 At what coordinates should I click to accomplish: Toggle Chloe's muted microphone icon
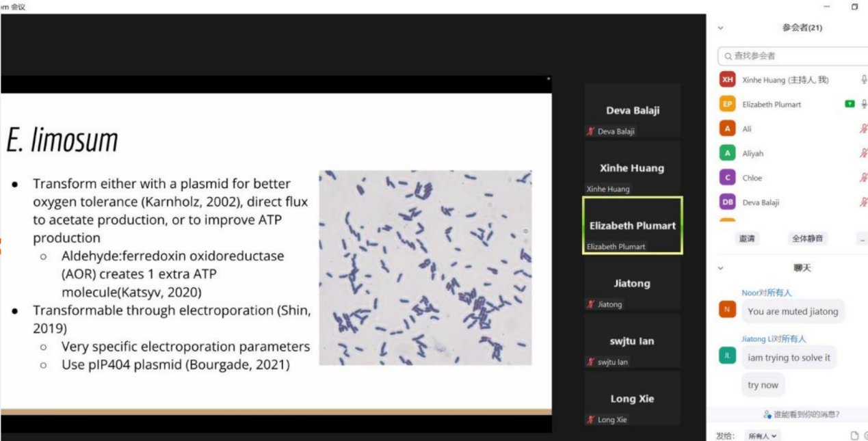click(864, 178)
